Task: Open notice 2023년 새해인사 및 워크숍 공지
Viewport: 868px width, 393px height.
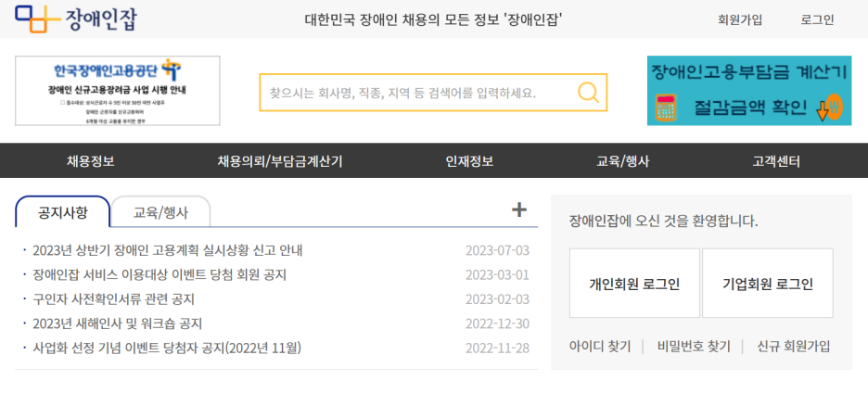Action: (x=118, y=323)
